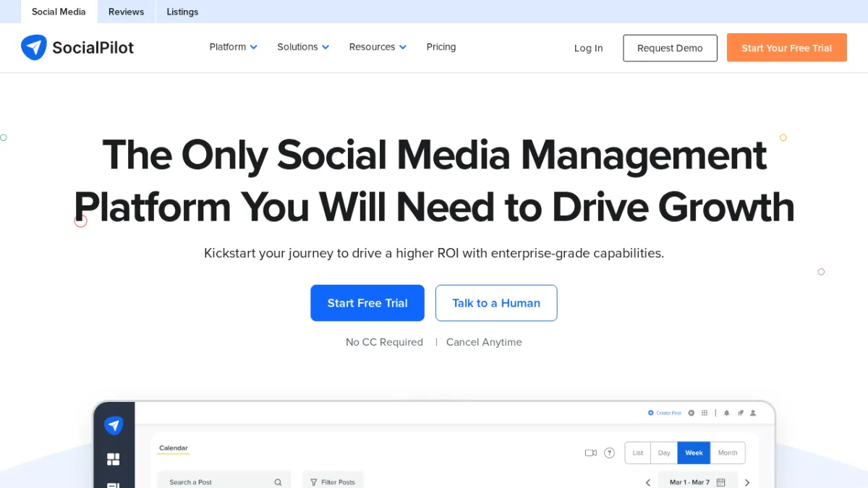Viewport: 868px width, 488px height.
Task: Click the SocialPilot logo in header
Action: click(77, 48)
